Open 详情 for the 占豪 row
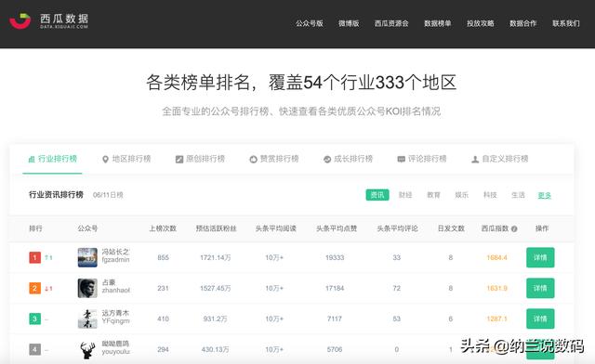This screenshot has width=595, height=364. click(540, 288)
